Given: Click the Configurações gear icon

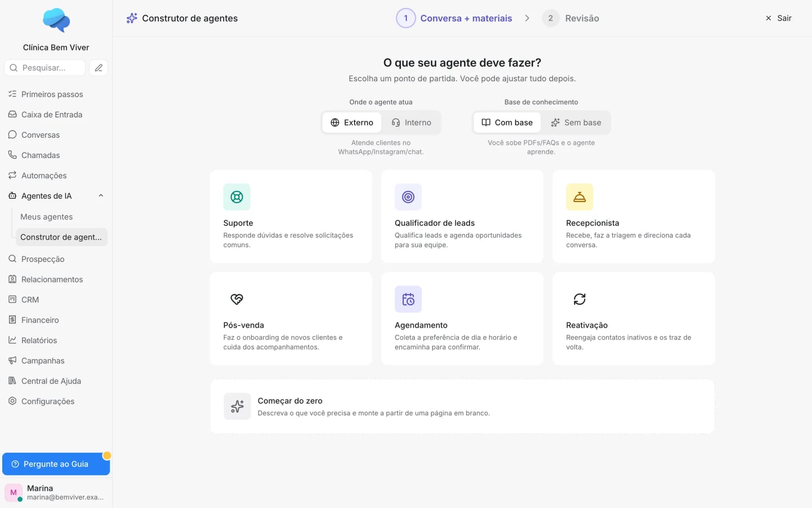Looking at the screenshot, I should coord(13,401).
